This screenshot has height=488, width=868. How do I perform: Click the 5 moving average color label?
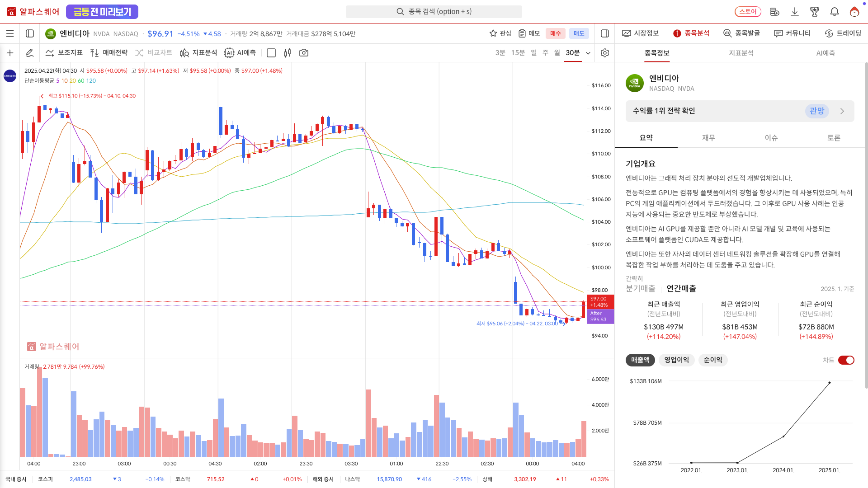58,81
